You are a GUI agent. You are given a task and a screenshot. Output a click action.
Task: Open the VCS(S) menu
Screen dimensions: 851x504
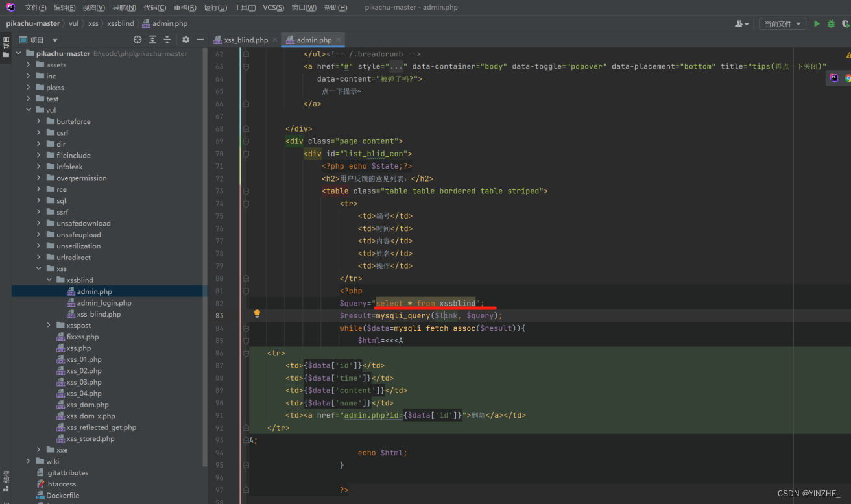(x=274, y=8)
